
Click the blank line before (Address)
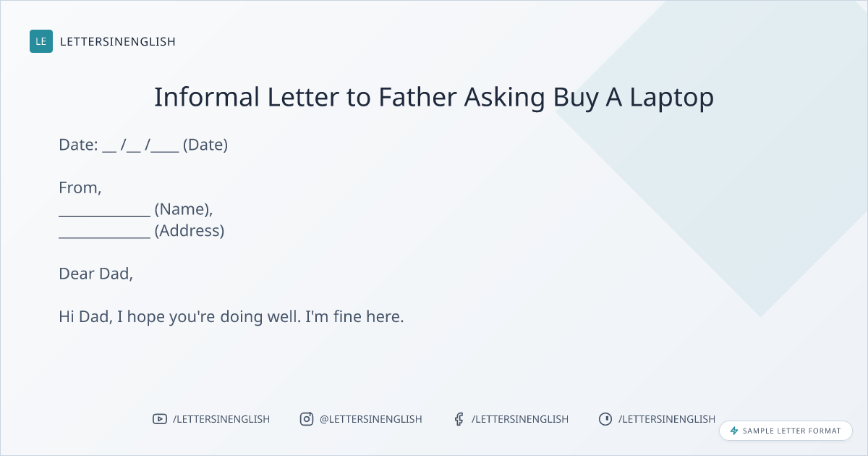pyautogui.click(x=104, y=235)
